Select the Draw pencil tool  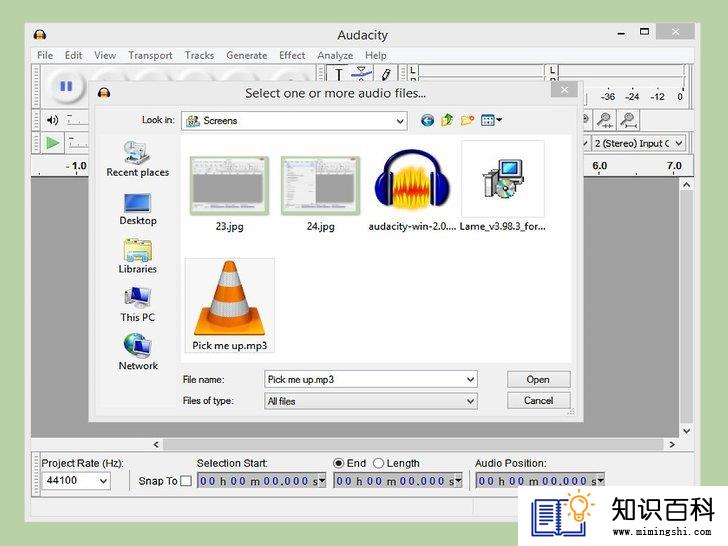[386, 74]
